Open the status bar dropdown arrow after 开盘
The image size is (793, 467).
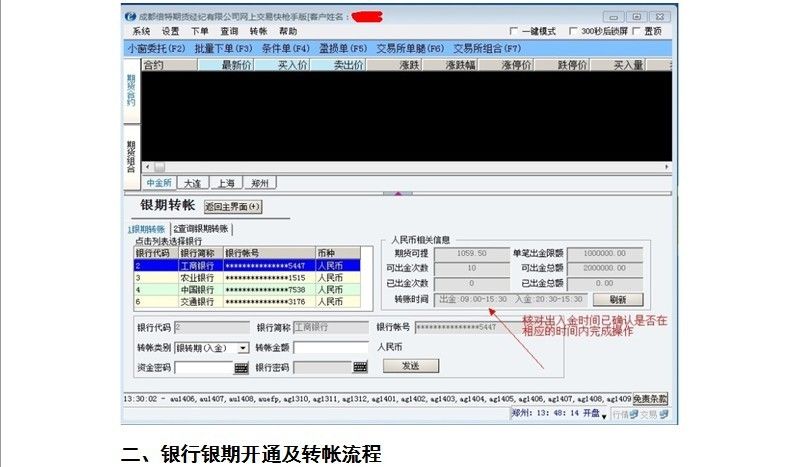point(606,413)
